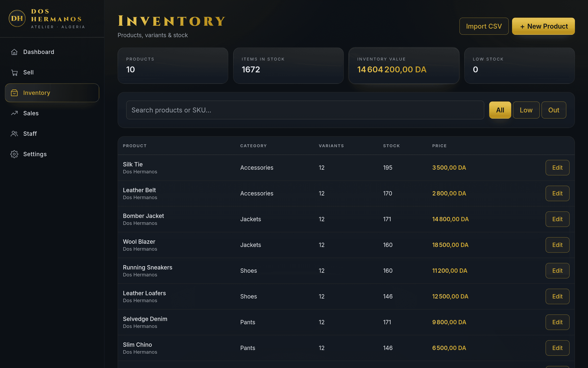
Task: Click the Sell cart icon
Action: tap(14, 72)
